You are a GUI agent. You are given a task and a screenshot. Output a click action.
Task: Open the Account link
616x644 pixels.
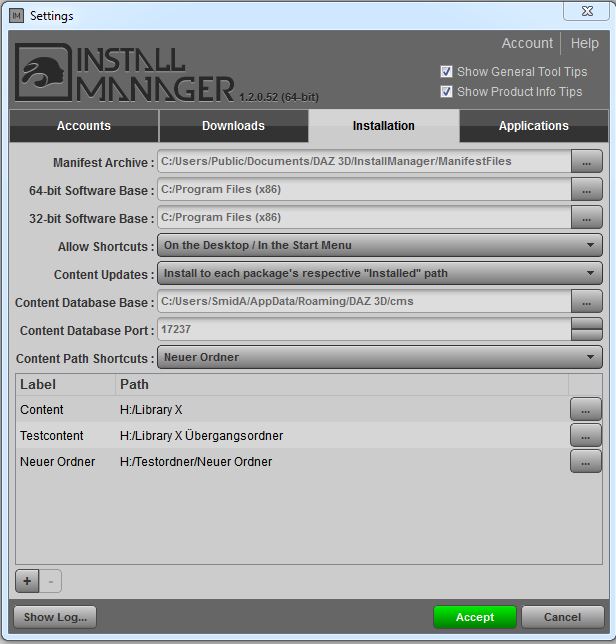click(527, 43)
